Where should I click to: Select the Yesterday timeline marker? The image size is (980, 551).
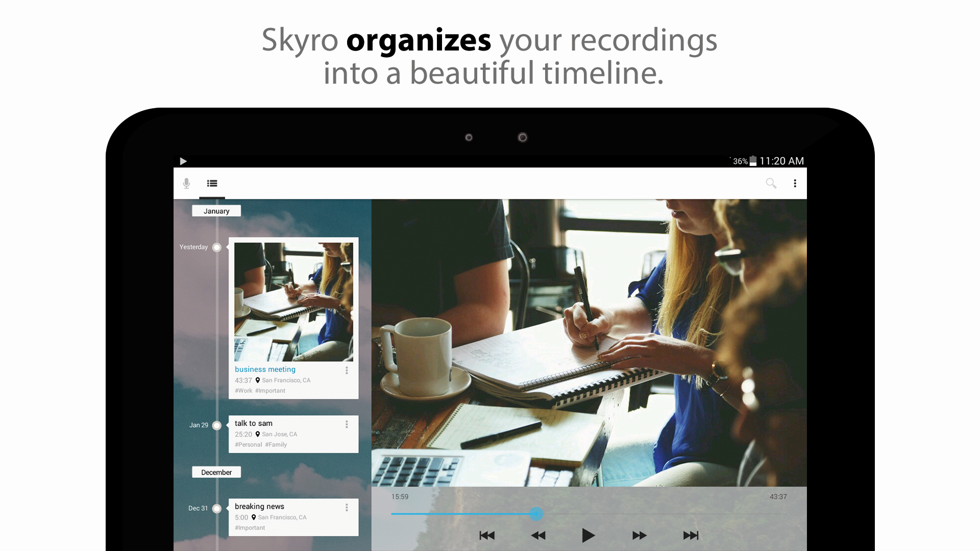217,247
